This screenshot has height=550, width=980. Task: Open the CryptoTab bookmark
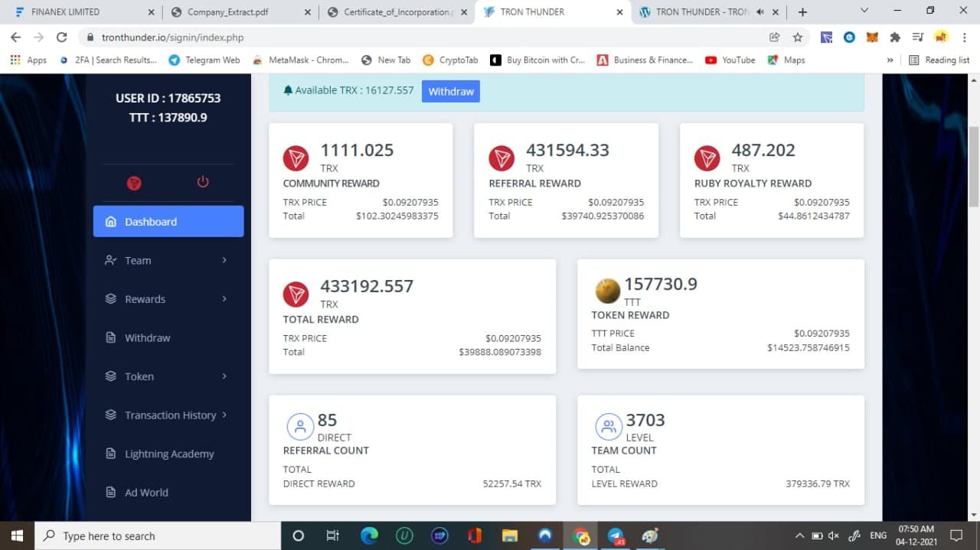[x=450, y=60]
